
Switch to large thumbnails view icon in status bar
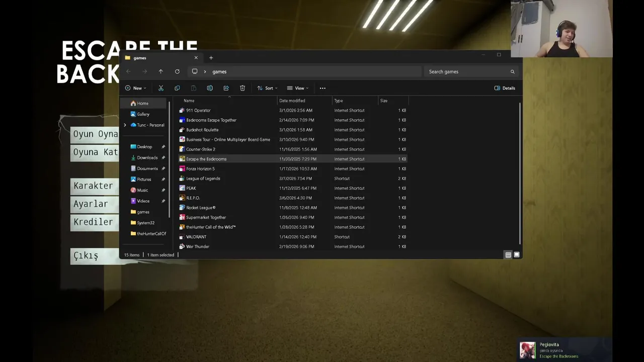[517, 255]
